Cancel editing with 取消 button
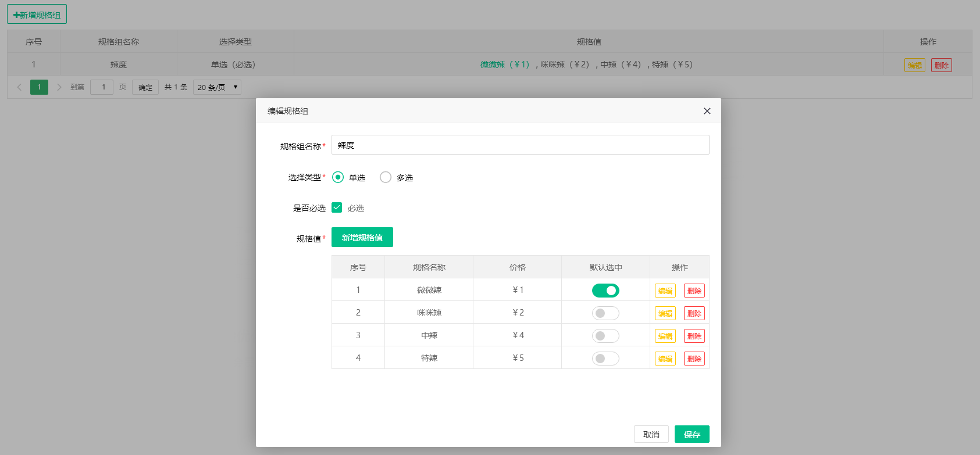This screenshot has width=980, height=455. click(651, 434)
